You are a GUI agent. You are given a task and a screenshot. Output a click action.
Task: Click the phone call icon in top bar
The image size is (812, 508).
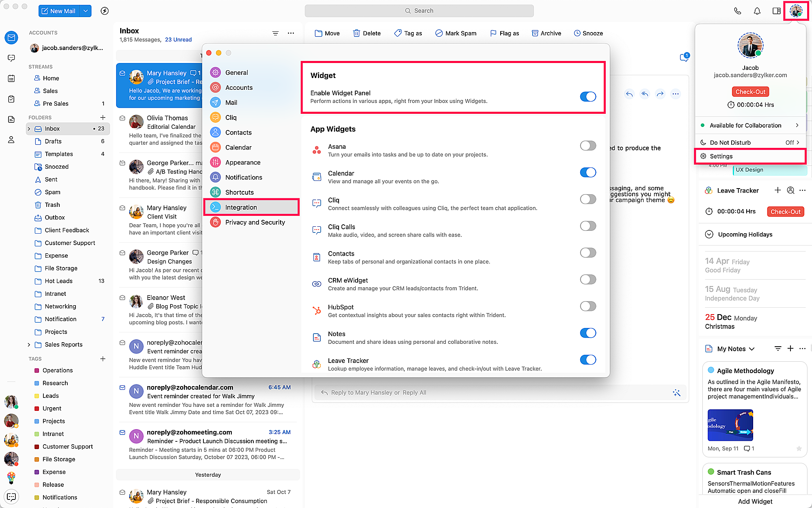[x=737, y=11]
